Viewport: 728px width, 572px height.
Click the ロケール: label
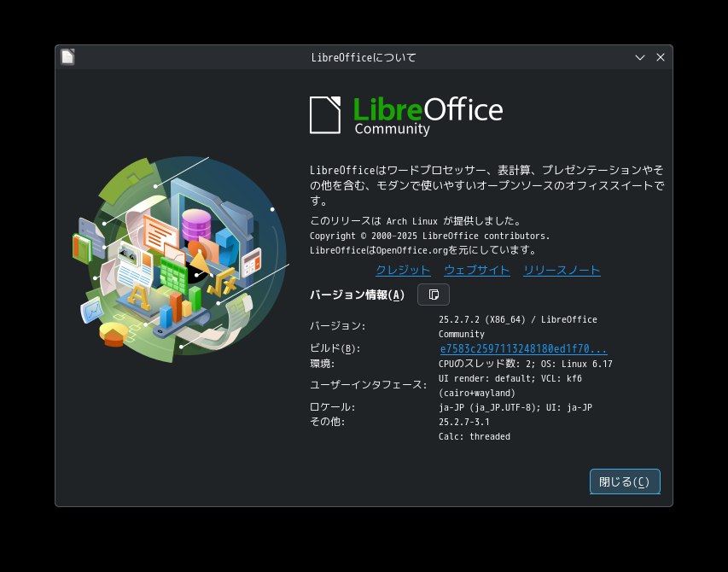[333, 407]
